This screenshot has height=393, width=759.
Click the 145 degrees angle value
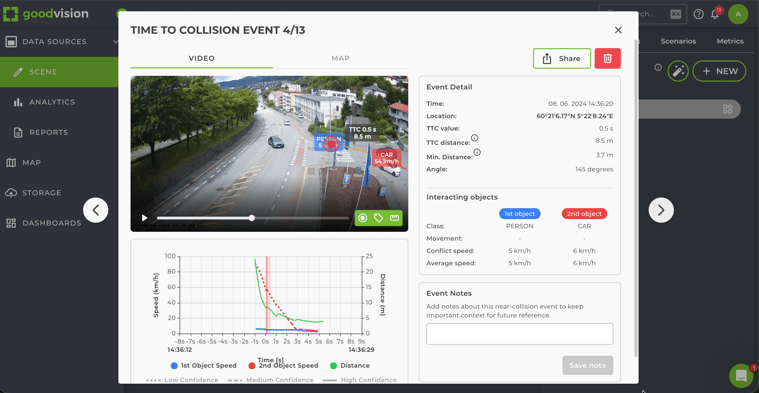(x=594, y=169)
